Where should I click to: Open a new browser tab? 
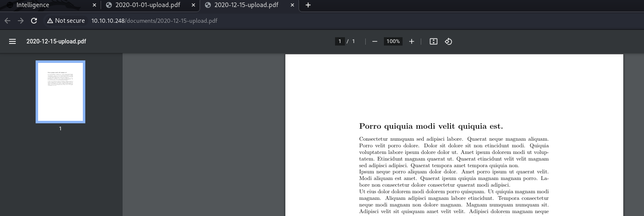[x=308, y=5]
